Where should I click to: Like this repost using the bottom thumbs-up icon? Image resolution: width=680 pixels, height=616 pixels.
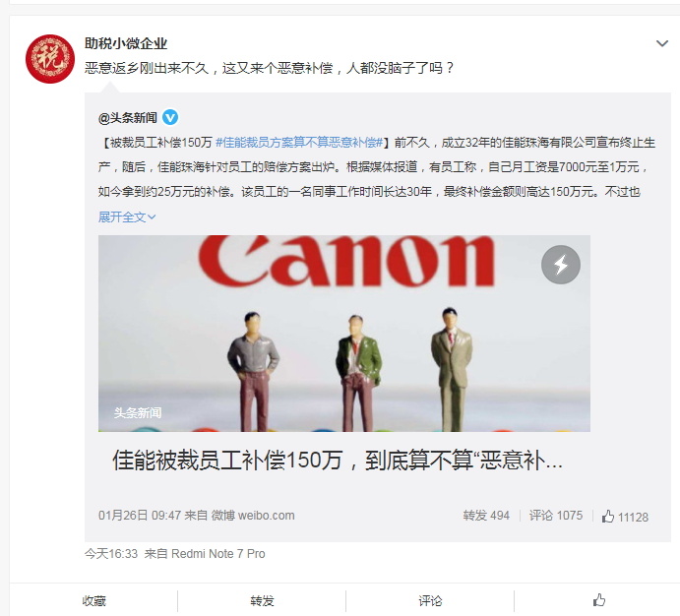(x=599, y=600)
